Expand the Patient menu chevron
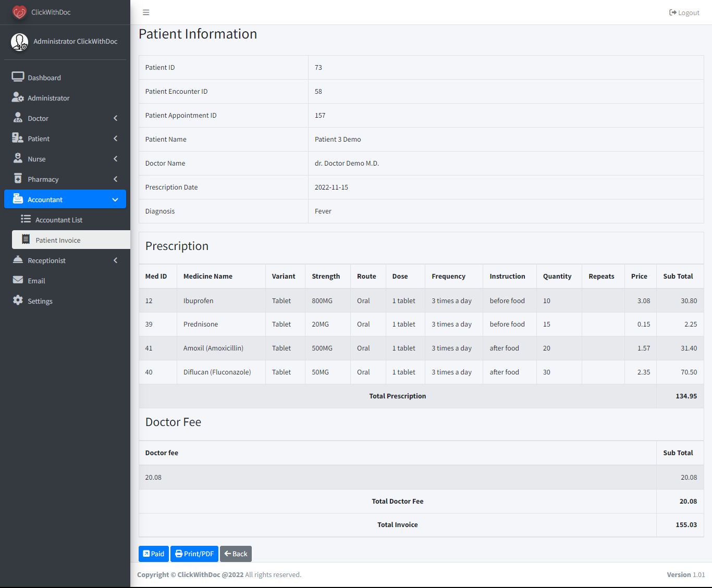712x588 pixels. [x=115, y=139]
